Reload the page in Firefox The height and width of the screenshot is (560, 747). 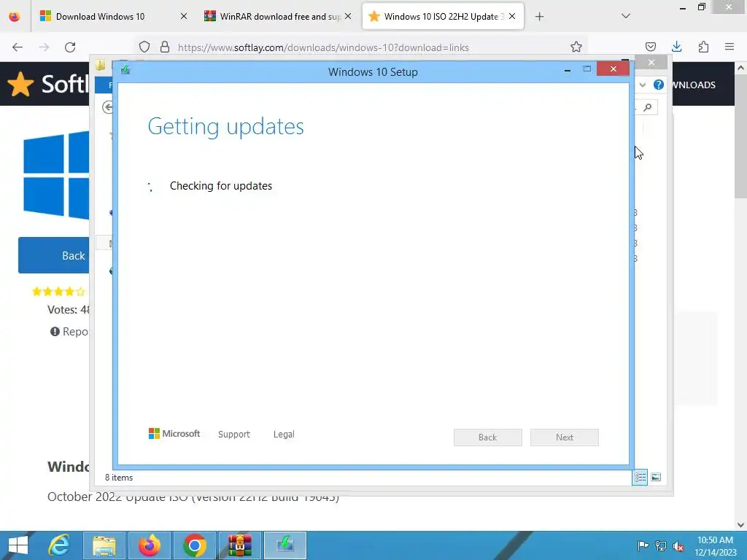(x=70, y=47)
